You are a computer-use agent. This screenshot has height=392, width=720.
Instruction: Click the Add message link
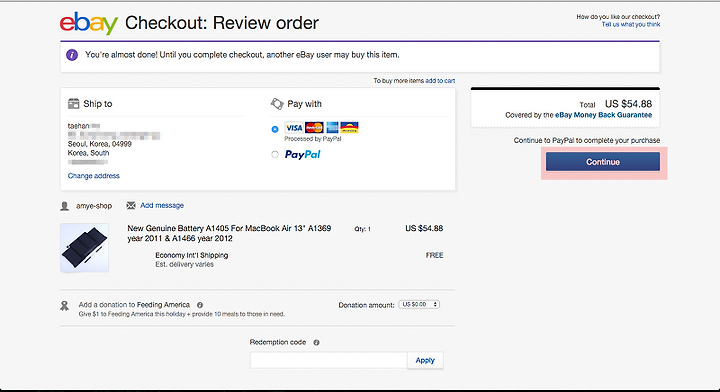click(x=162, y=205)
